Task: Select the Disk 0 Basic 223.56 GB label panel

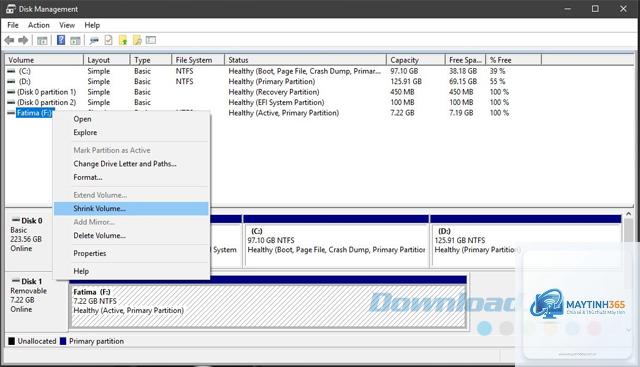Action: (29, 241)
